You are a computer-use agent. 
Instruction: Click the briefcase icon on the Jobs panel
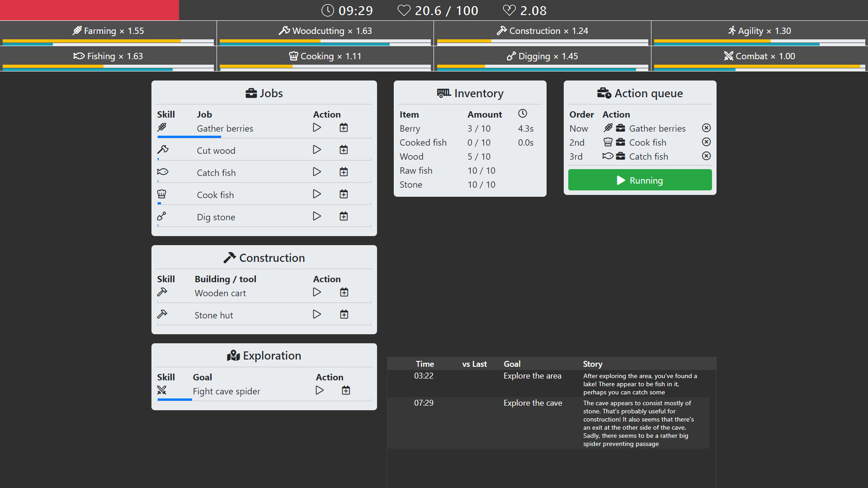click(x=251, y=93)
